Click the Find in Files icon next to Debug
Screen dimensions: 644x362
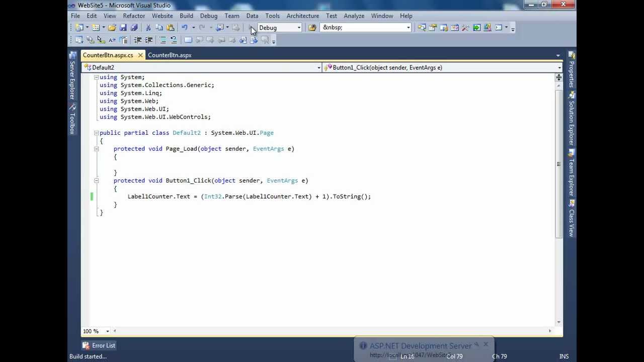tap(312, 28)
